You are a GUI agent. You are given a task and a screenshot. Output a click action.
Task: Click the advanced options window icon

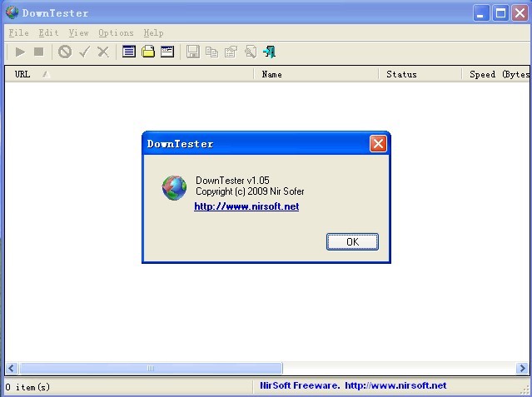tap(167, 52)
